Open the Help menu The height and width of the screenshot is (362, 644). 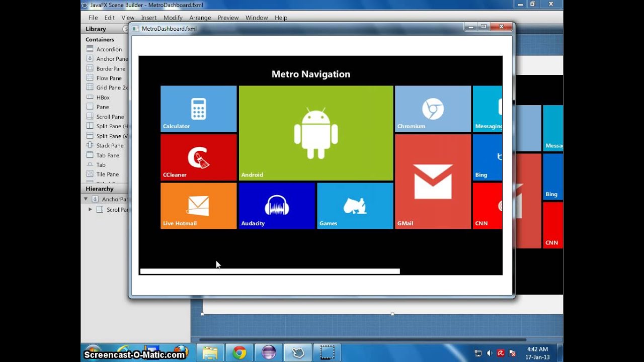pyautogui.click(x=281, y=18)
